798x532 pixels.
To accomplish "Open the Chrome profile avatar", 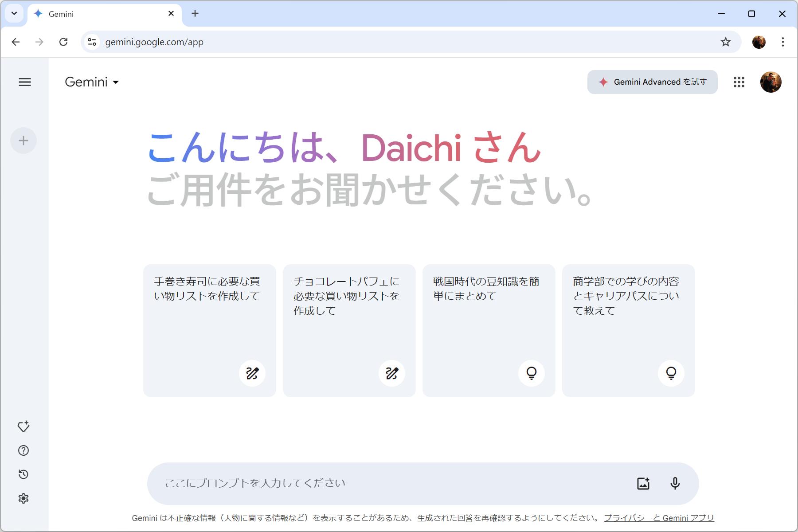I will click(x=759, y=42).
